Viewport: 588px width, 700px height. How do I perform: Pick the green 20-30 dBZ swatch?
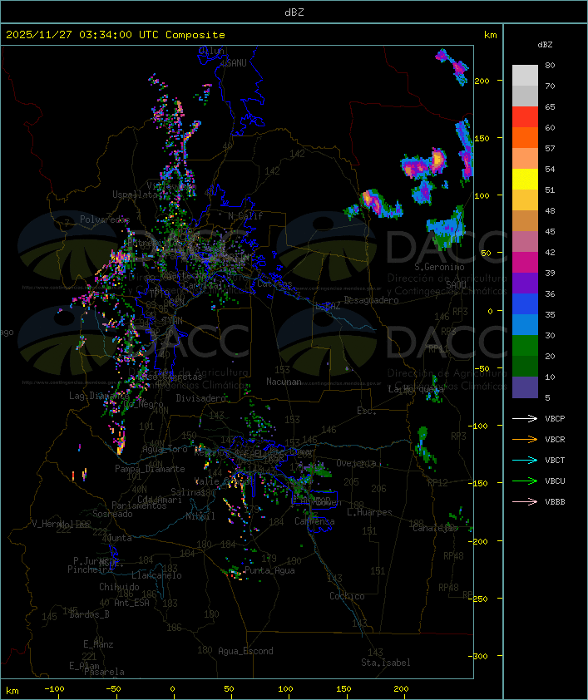[525, 345]
